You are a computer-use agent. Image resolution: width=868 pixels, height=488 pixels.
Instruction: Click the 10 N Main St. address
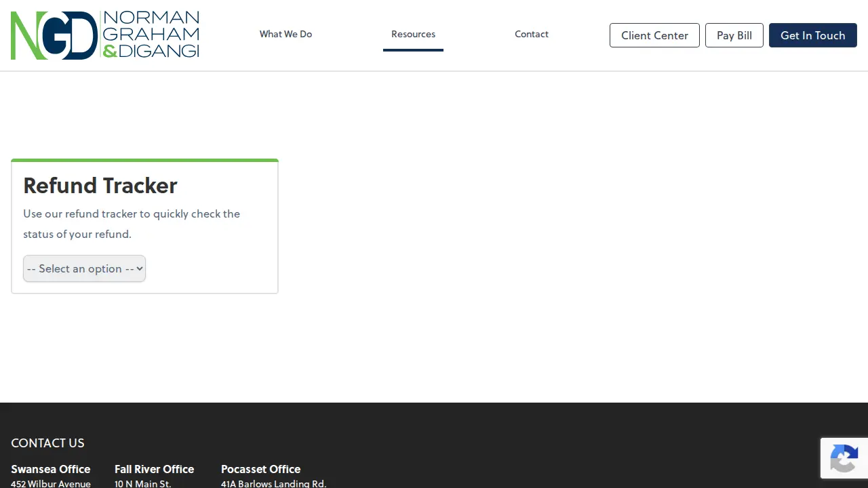[x=143, y=483]
